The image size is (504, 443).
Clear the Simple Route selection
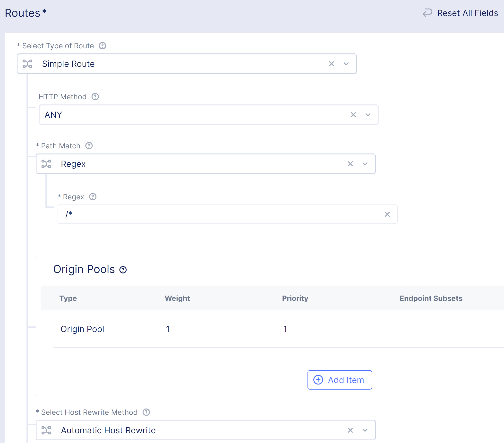[x=331, y=64]
